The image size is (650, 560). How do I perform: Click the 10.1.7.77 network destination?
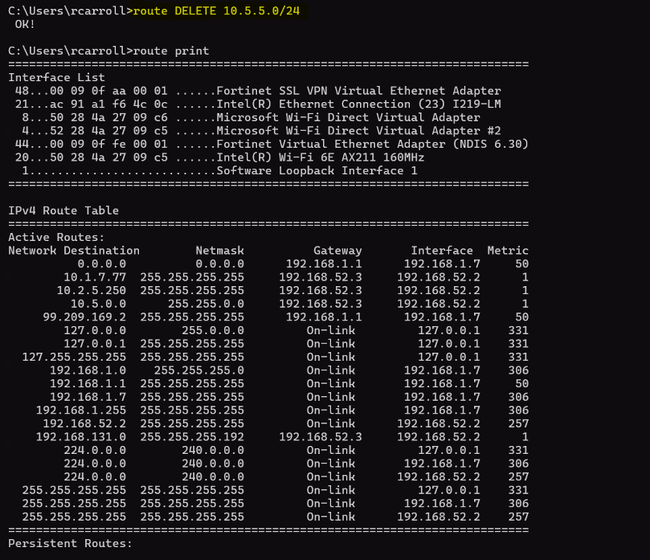click(x=95, y=277)
